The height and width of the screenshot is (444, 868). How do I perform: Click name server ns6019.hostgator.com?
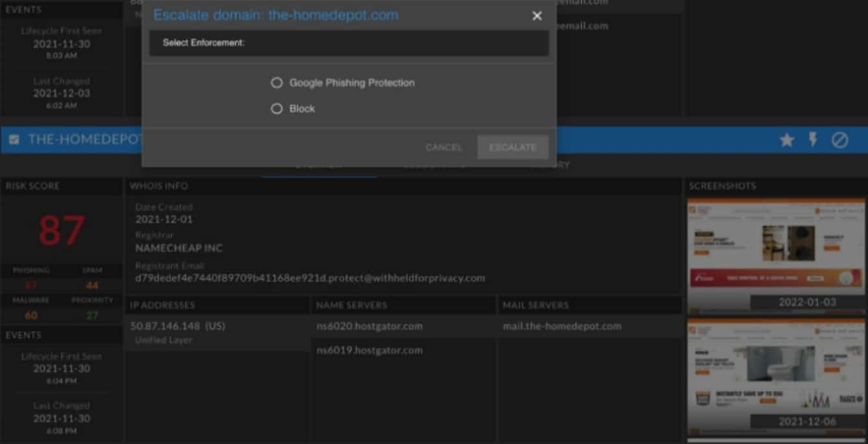[x=369, y=350]
